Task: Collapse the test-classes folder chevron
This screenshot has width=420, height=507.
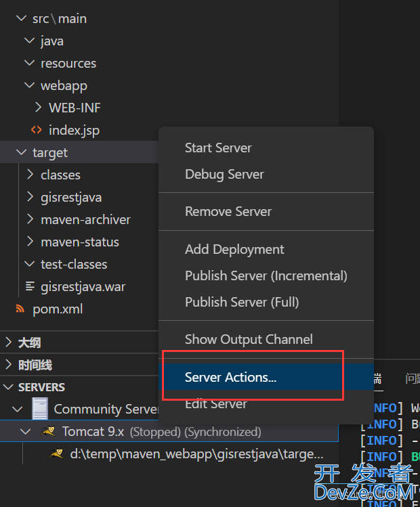Action: point(29,264)
